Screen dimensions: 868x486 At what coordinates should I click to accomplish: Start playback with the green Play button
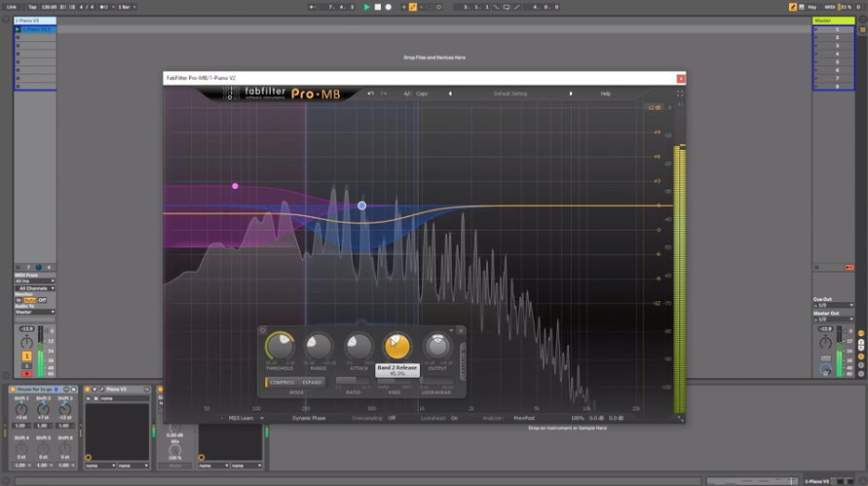[x=366, y=7]
